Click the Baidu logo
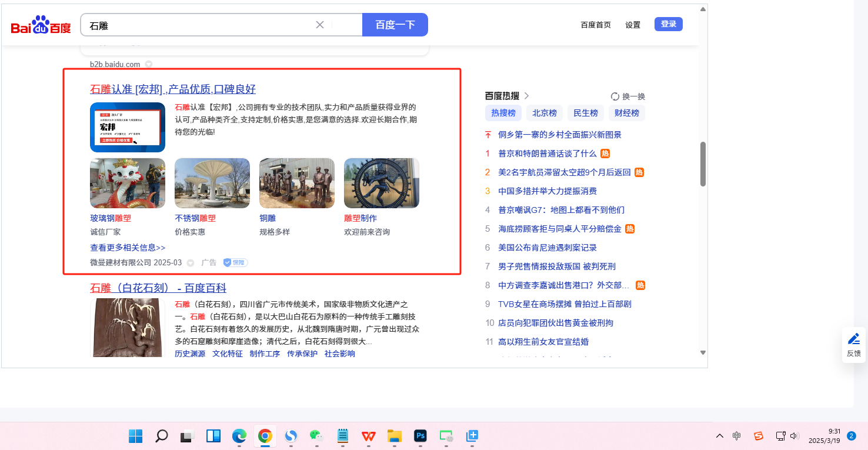This screenshot has width=868, height=450. [x=41, y=25]
